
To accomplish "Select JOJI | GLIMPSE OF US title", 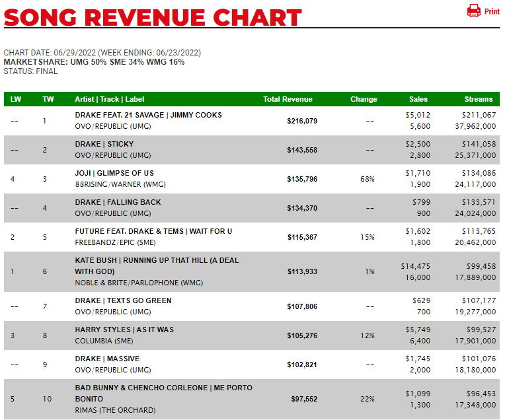I will coord(114,173).
